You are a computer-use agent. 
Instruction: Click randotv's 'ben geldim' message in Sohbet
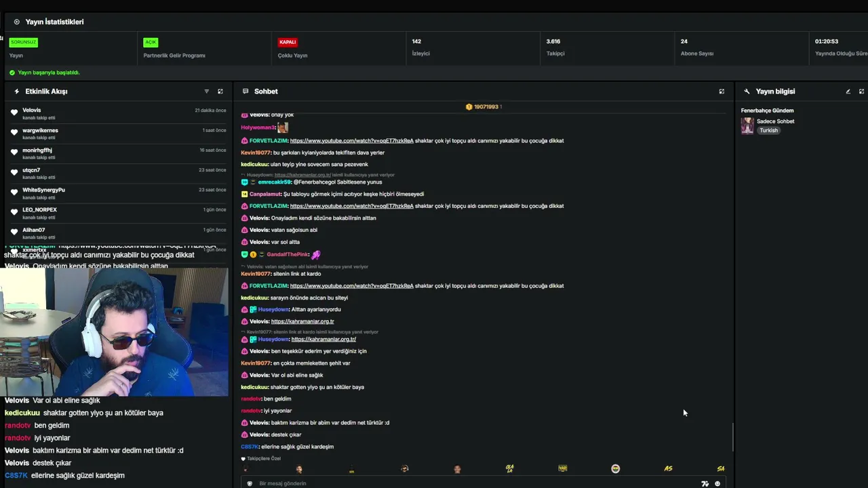tap(277, 399)
